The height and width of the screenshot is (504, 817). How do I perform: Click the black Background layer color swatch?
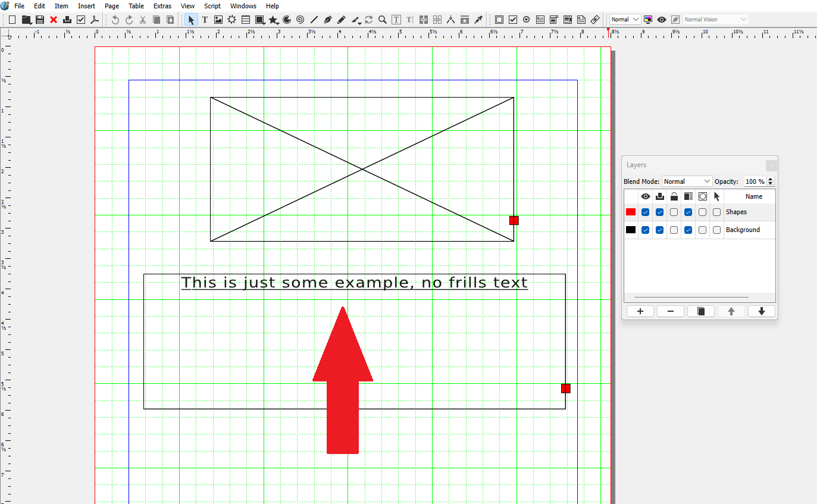(x=631, y=230)
